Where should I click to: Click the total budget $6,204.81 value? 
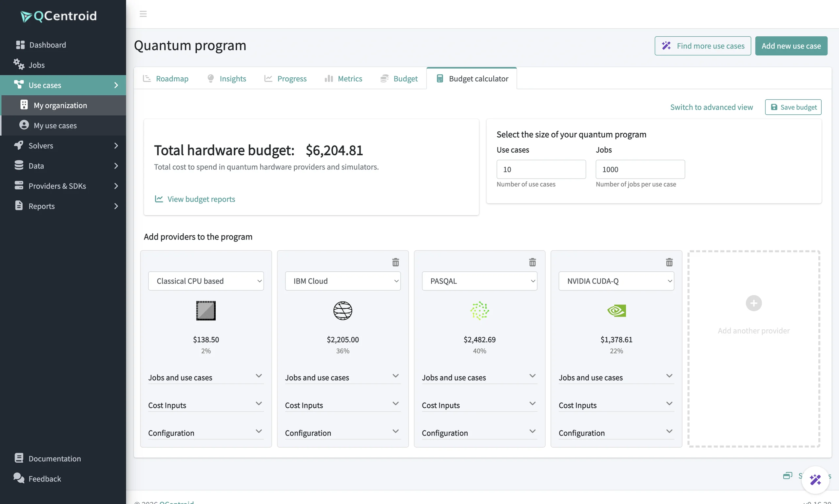pos(334,150)
